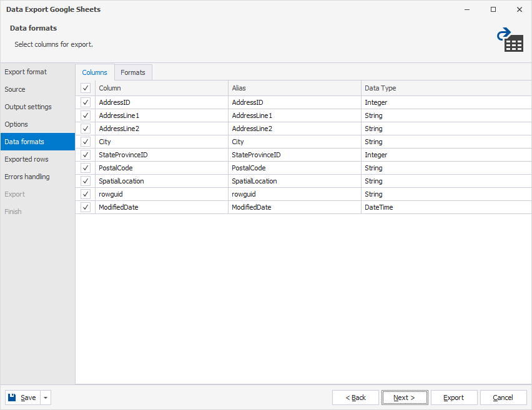Click the Data Type column header
This screenshot has width=532, height=410.
446,88
